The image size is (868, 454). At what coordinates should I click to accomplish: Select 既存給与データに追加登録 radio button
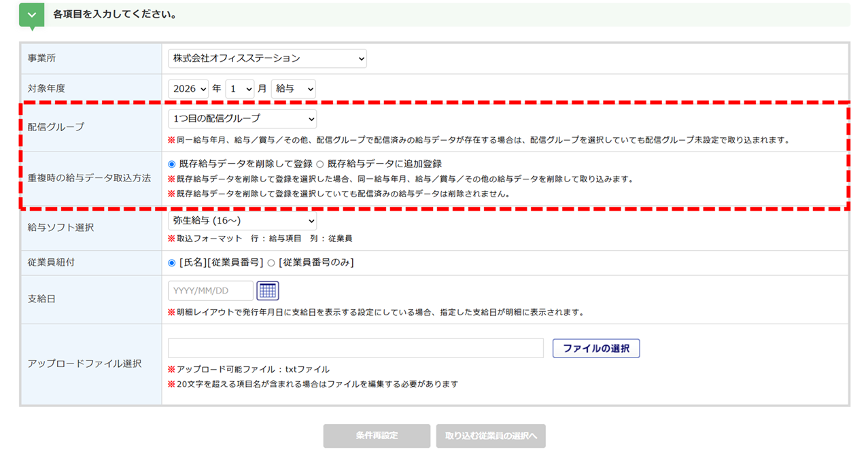320,164
